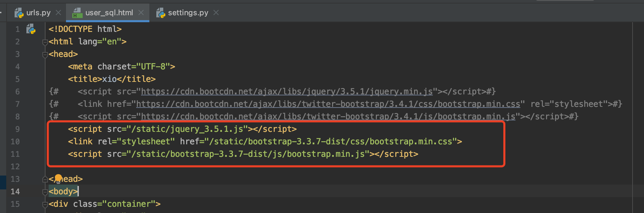Viewport: 644px width, 213px height.
Task: Click the yellow lightbulb intention icon
Action: coord(58,178)
